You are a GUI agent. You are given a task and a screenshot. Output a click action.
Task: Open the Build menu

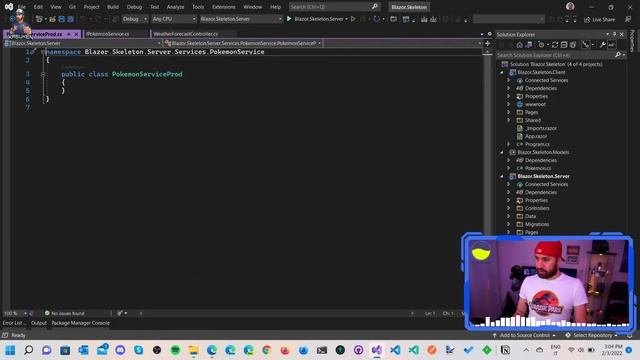click(113, 7)
